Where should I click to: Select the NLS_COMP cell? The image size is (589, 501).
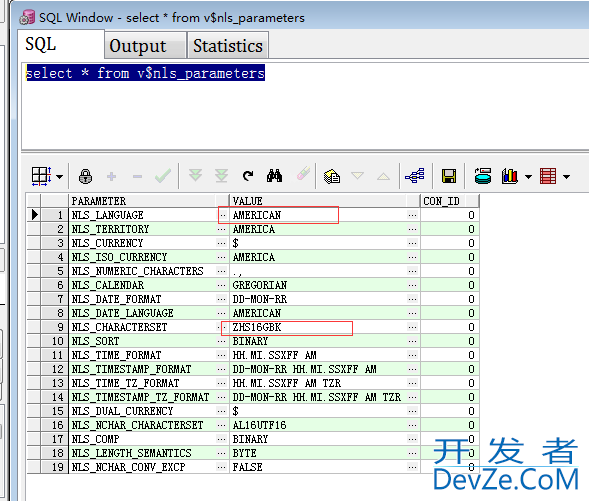(x=148, y=439)
